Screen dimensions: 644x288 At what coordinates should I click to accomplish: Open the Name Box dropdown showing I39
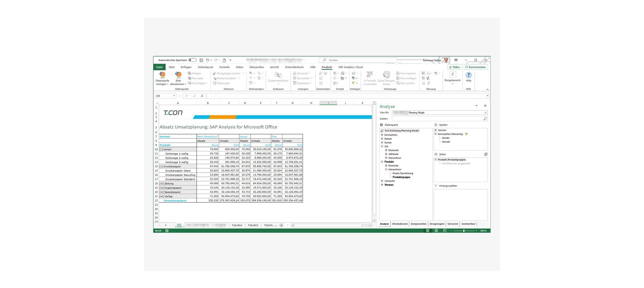click(x=174, y=96)
